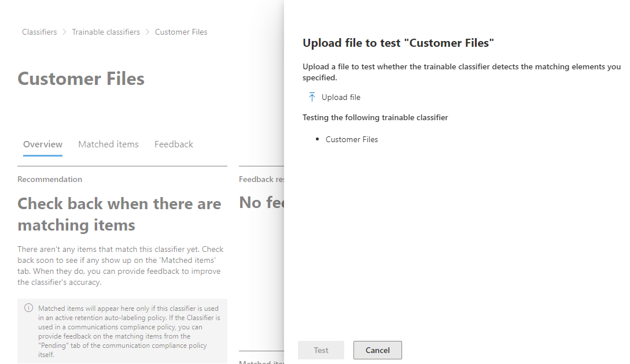Select the Upload file link text
Screen dimensions: 630x364
(x=341, y=97)
